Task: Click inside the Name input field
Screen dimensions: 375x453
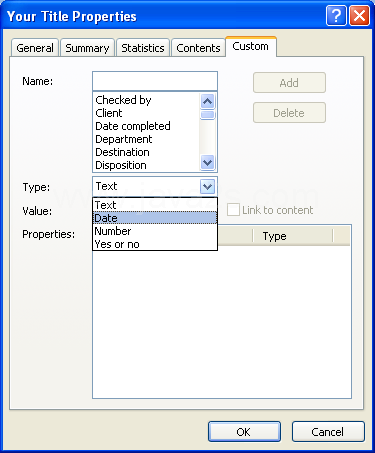Action: (x=155, y=81)
